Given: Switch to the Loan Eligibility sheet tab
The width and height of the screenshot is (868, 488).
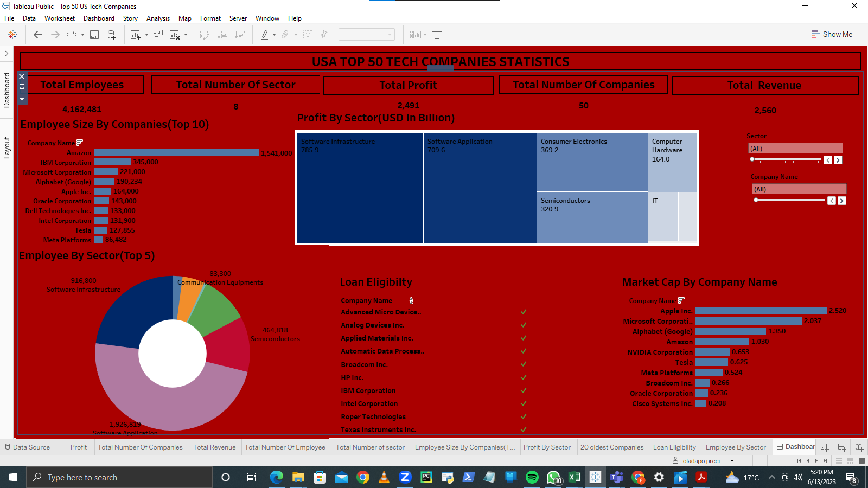Looking at the screenshot, I should 674,447.
